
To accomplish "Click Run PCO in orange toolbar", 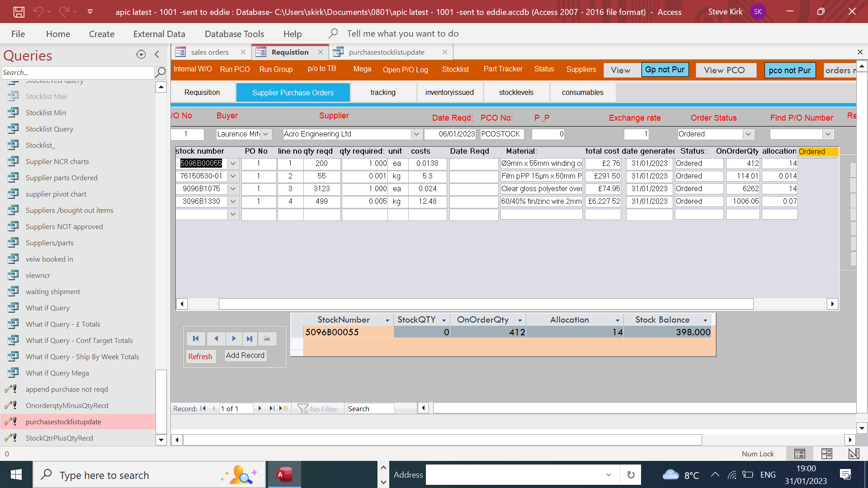I will [235, 69].
